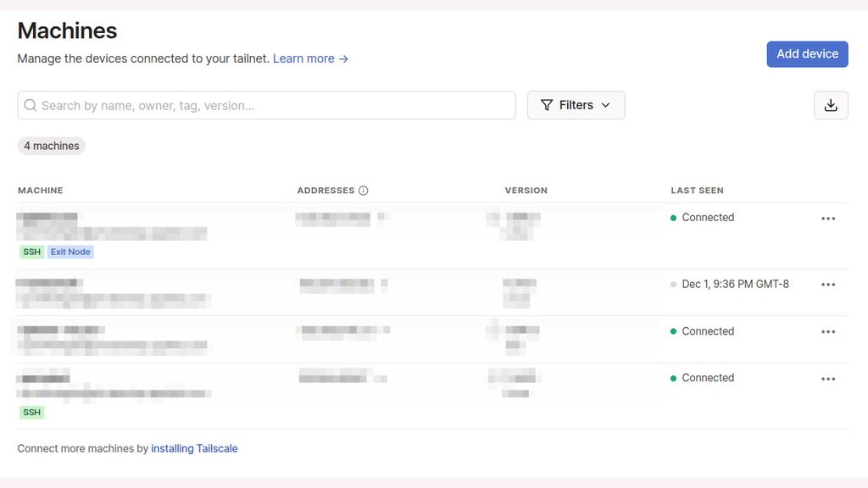Open the three-dot menu for the last machine

[x=828, y=378]
